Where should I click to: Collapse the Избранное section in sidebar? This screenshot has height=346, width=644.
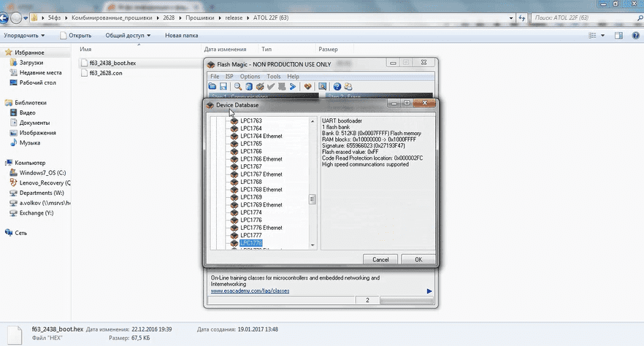(x=7, y=53)
